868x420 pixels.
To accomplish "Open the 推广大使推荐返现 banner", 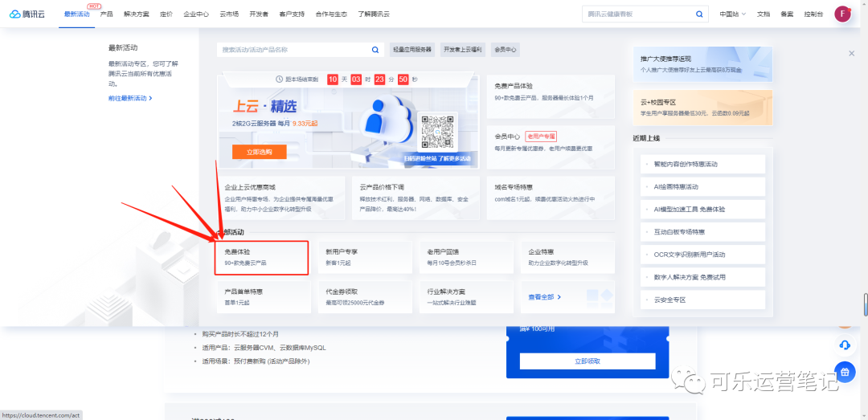I will coord(702,64).
